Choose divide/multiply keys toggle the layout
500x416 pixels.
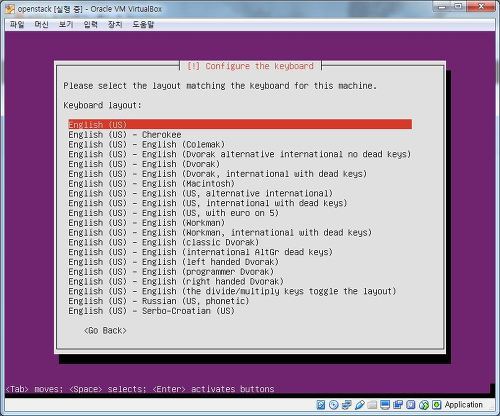pos(232,291)
